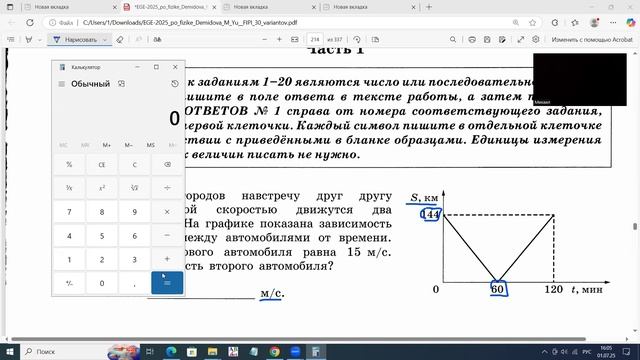Click the MS memory store button
Viewport: 640px width, 360px height.
[151, 145]
